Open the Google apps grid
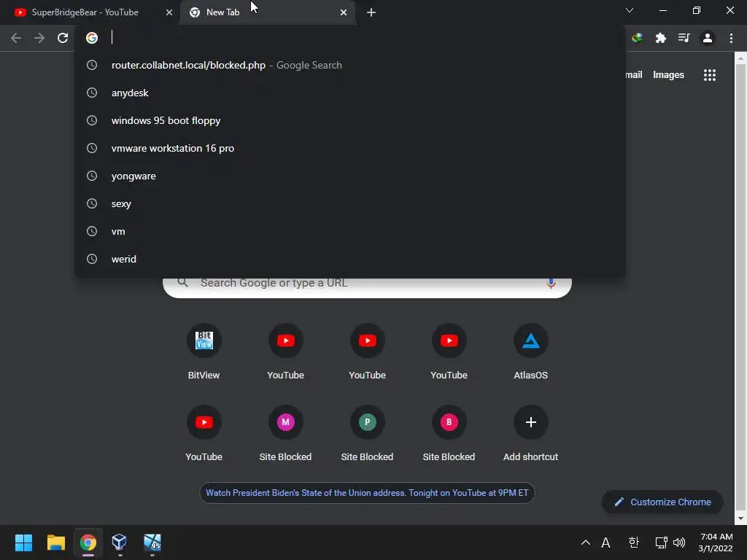 [x=709, y=75]
